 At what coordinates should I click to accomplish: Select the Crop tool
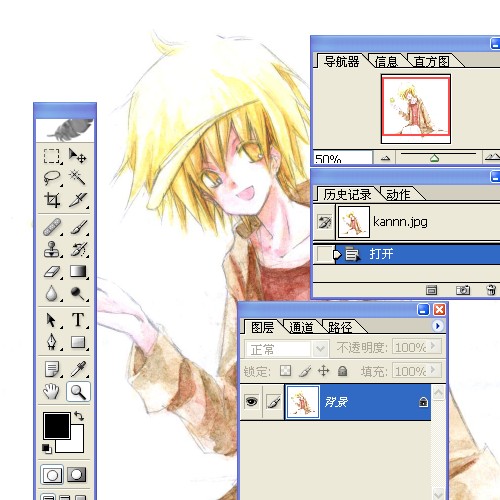coord(52,199)
